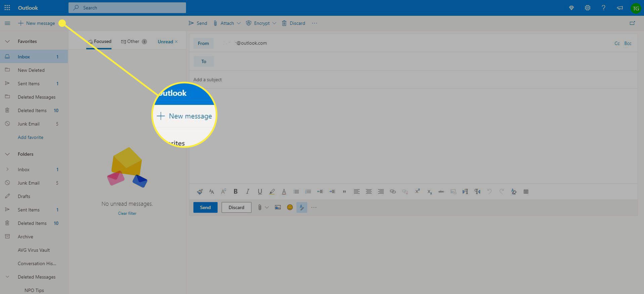
Task: Toggle Italic formatting
Action: 248,192
